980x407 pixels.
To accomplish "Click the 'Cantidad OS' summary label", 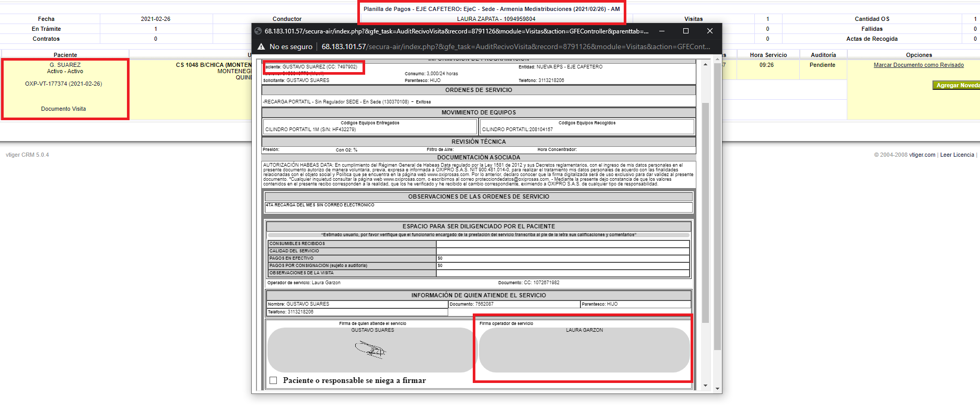I will (x=871, y=19).
